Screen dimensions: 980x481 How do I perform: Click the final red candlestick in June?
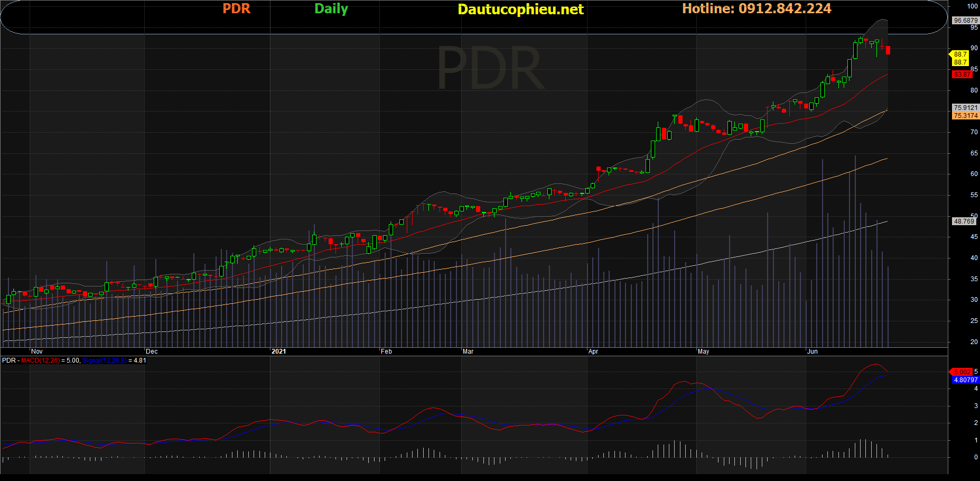(x=888, y=50)
